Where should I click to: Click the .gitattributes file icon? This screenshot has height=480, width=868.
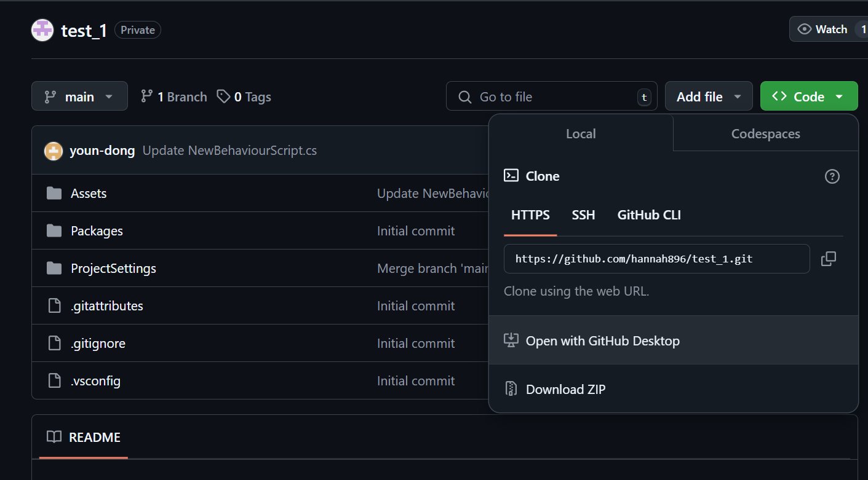pyautogui.click(x=55, y=306)
